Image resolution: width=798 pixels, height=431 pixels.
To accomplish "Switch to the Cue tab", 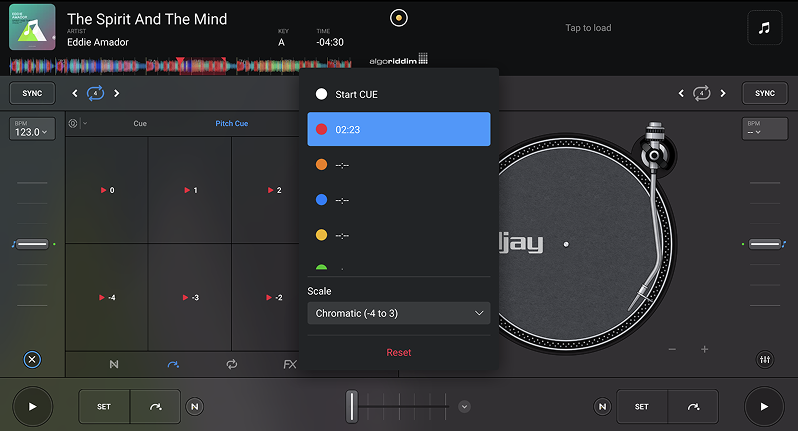I will 140,124.
